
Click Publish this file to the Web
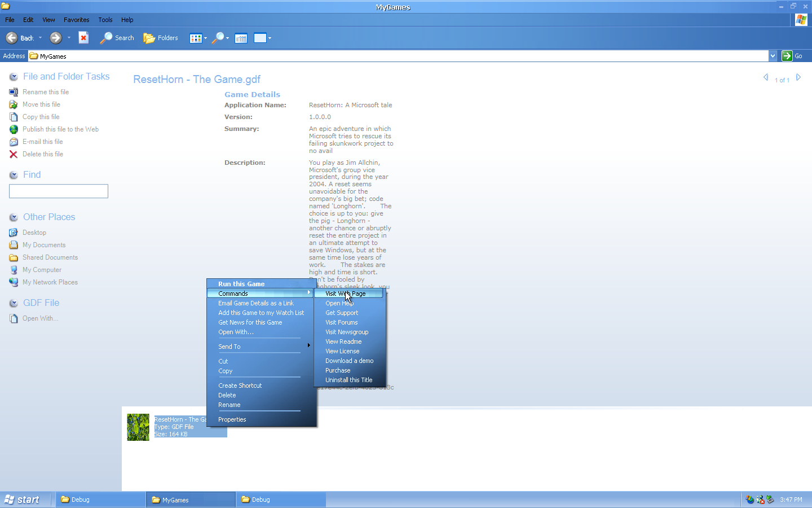click(x=60, y=129)
